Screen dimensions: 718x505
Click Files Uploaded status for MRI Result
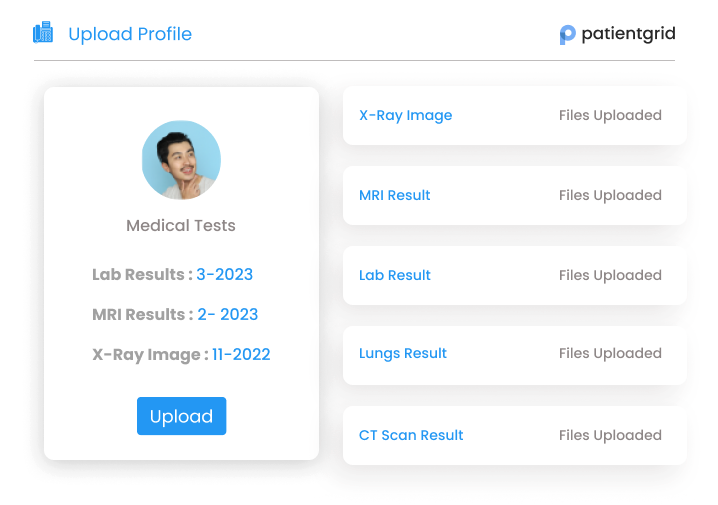click(610, 195)
